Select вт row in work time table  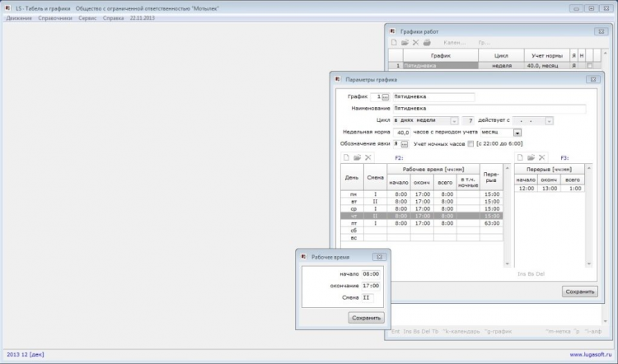pos(422,201)
